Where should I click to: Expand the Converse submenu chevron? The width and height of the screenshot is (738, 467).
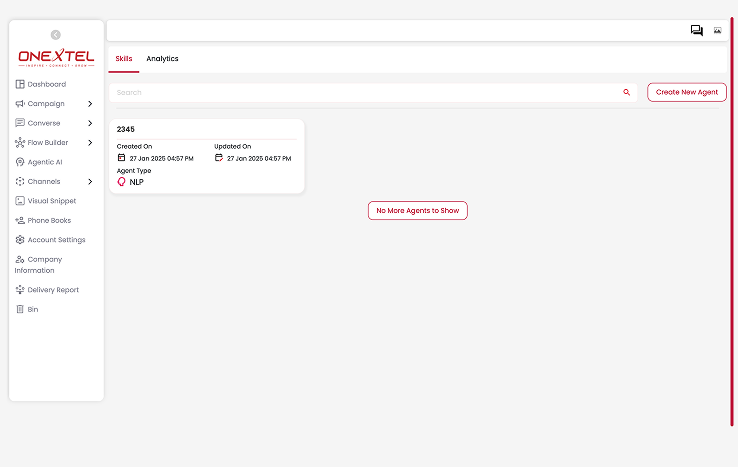click(90, 123)
